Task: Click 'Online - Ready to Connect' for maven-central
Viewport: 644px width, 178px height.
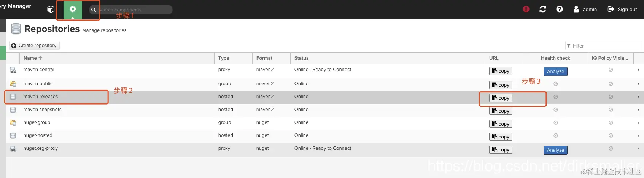Action: coord(323,70)
